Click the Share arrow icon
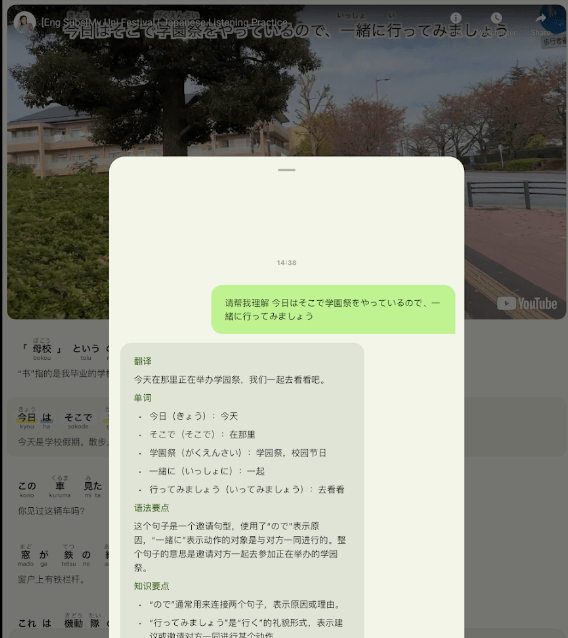The height and width of the screenshot is (638, 568). 541,18
